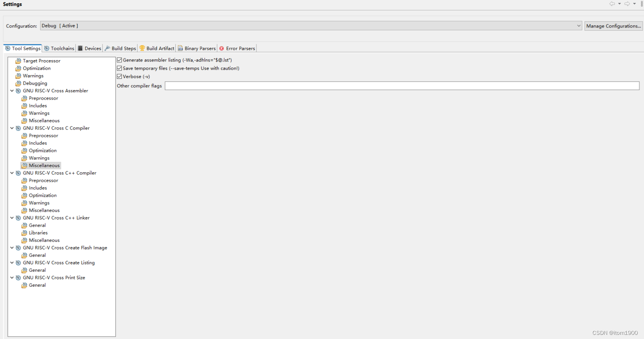
Task: Uncheck the Verbose (-v) checkbox
Action: [120, 77]
